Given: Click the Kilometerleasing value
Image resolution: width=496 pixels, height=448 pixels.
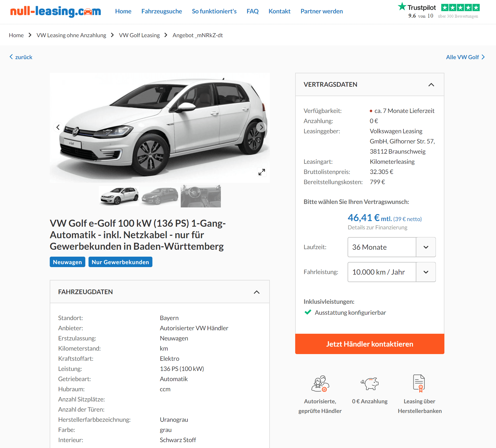Looking at the screenshot, I should tap(392, 162).
